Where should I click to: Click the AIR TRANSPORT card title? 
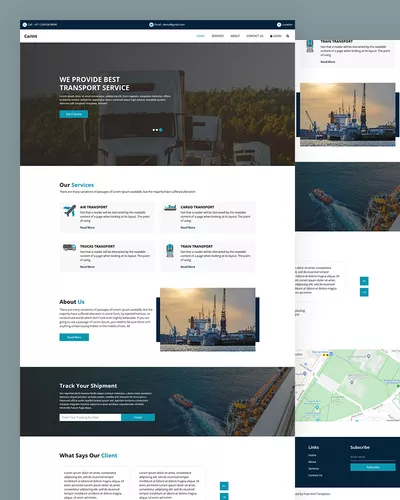[94, 207]
